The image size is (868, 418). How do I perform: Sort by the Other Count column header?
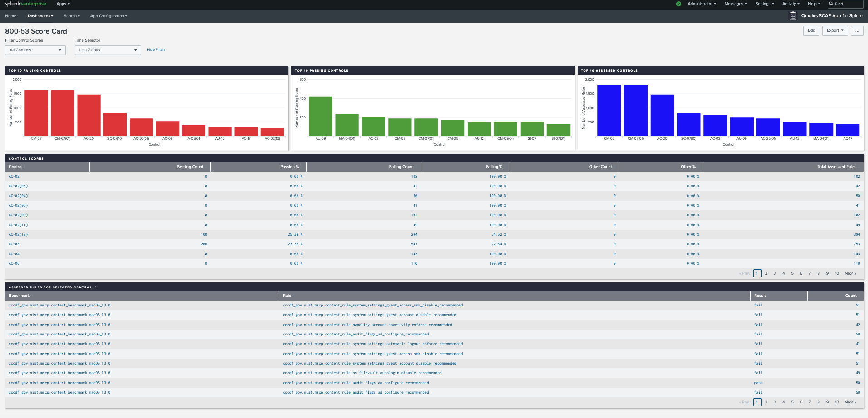point(564,167)
